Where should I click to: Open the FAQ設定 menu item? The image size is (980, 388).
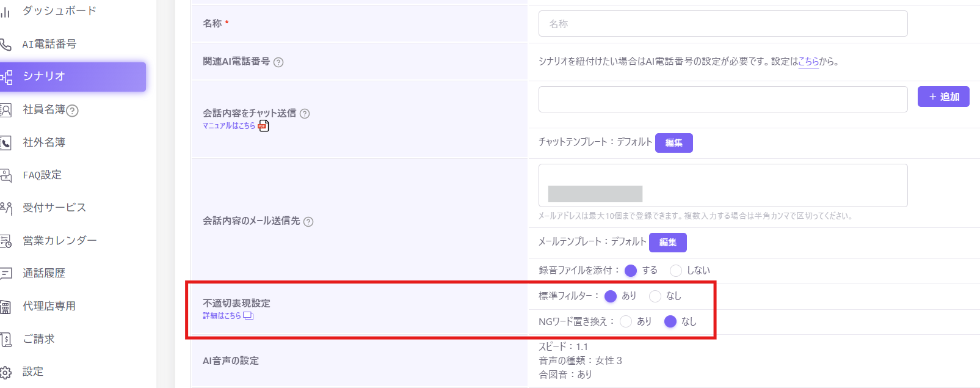click(x=42, y=175)
